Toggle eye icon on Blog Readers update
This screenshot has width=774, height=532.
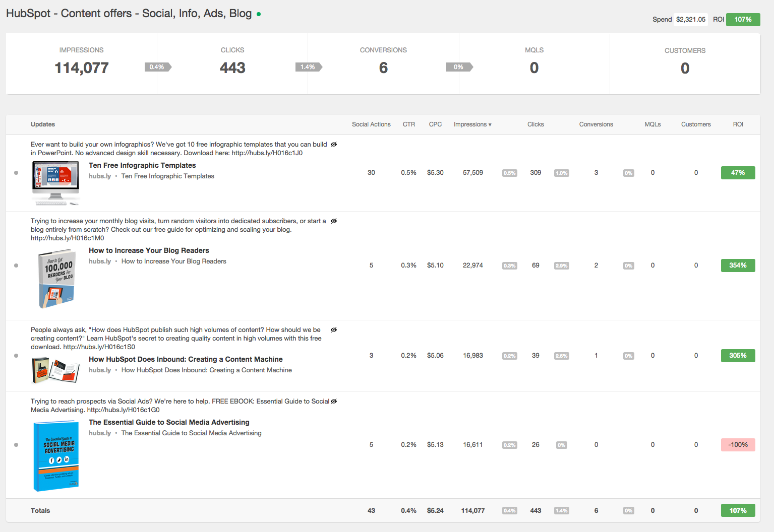[x=334, y=221]
